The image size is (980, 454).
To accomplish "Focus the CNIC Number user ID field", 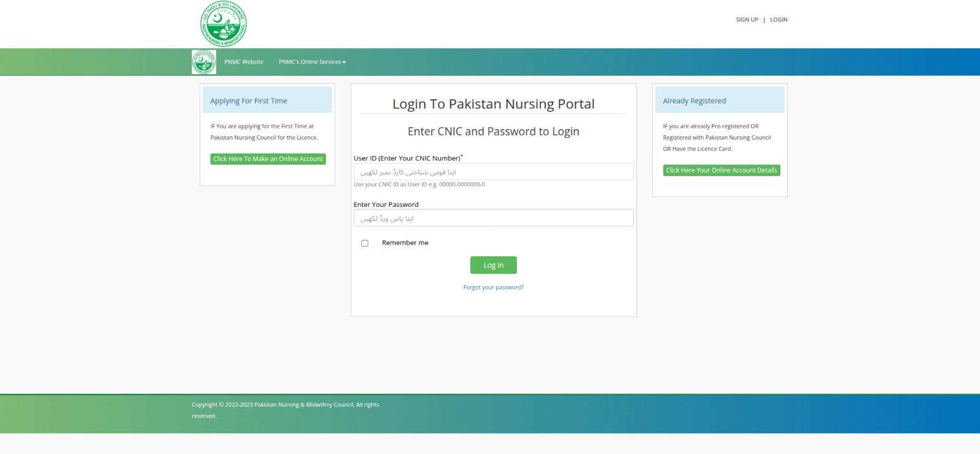I will coord(494,172).
